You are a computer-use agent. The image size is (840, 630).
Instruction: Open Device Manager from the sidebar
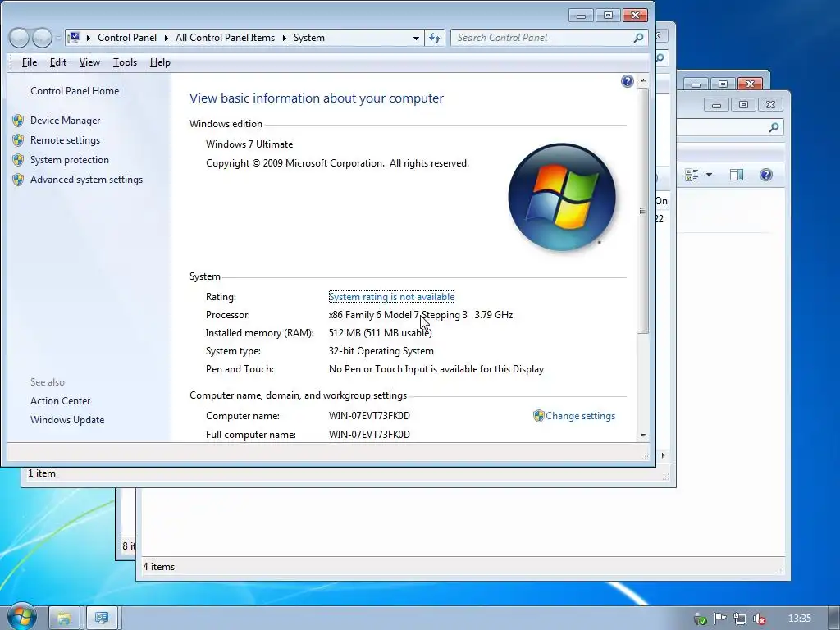coord(65,121)
